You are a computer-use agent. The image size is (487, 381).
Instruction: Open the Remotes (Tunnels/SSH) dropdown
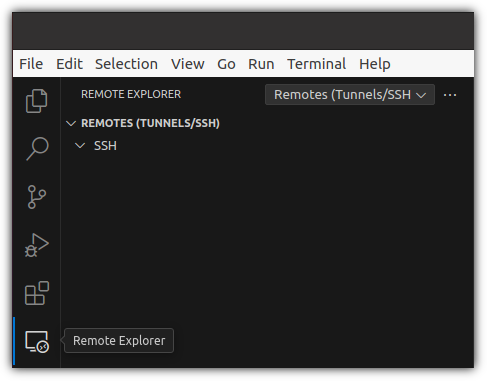tap(350, 95)
